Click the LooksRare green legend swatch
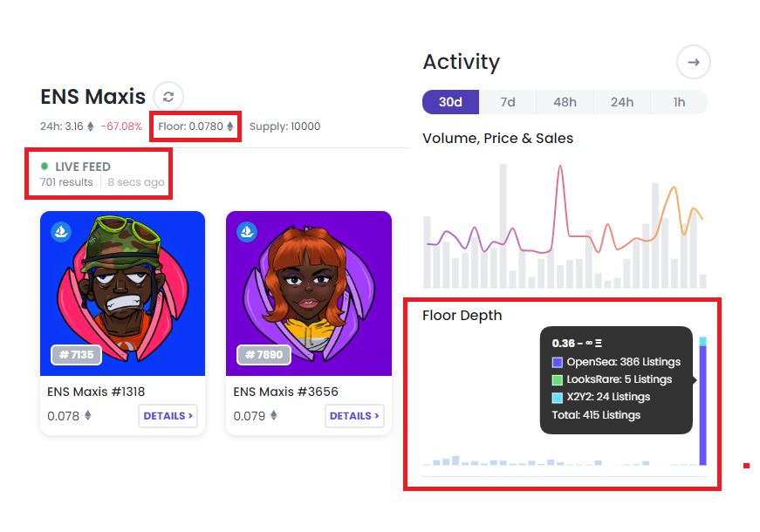 pyautogui.click(x=558, y=380)
